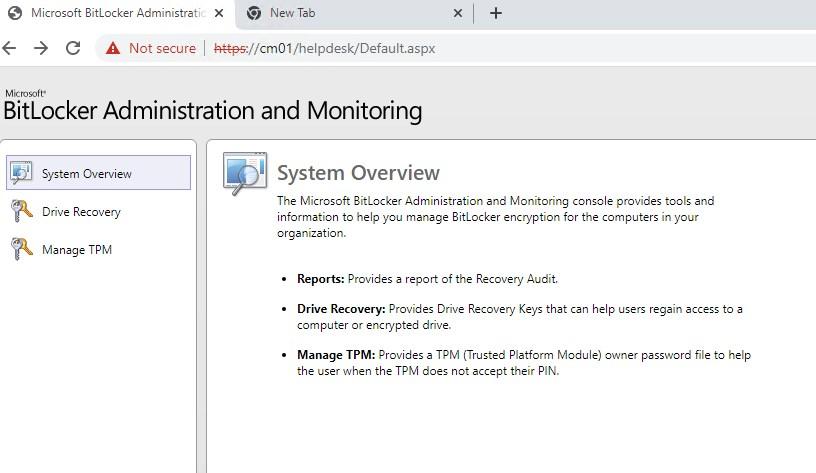Click the browser Forward arrow

coord(41,48)
